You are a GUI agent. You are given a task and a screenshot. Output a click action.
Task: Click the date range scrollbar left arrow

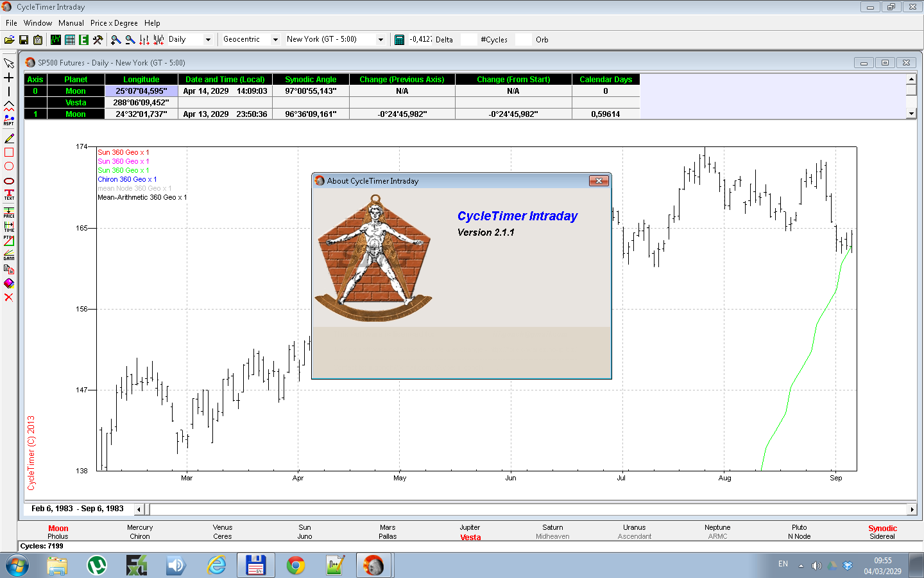(x=139, y=509)
